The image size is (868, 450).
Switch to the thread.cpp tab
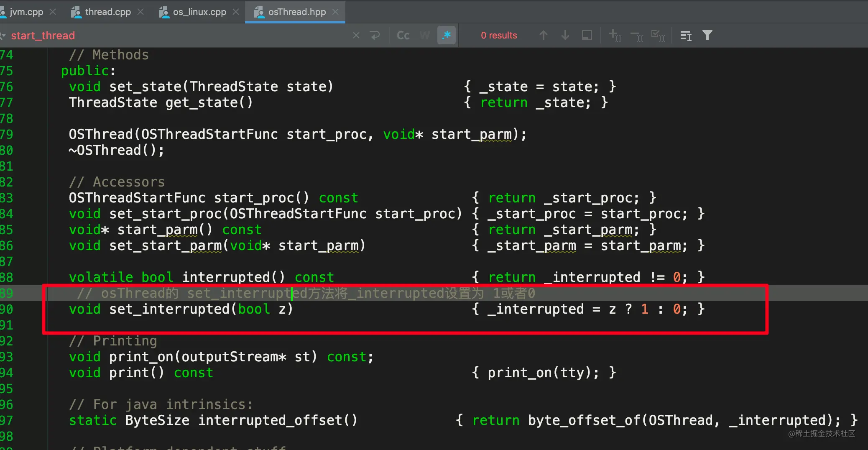coord(107,12)
